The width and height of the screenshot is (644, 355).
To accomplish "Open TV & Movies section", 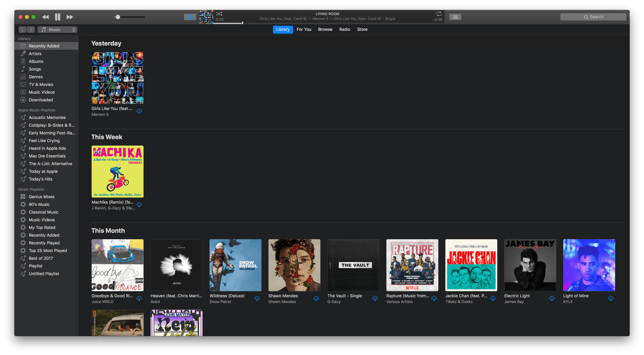I will click(40, 84).
